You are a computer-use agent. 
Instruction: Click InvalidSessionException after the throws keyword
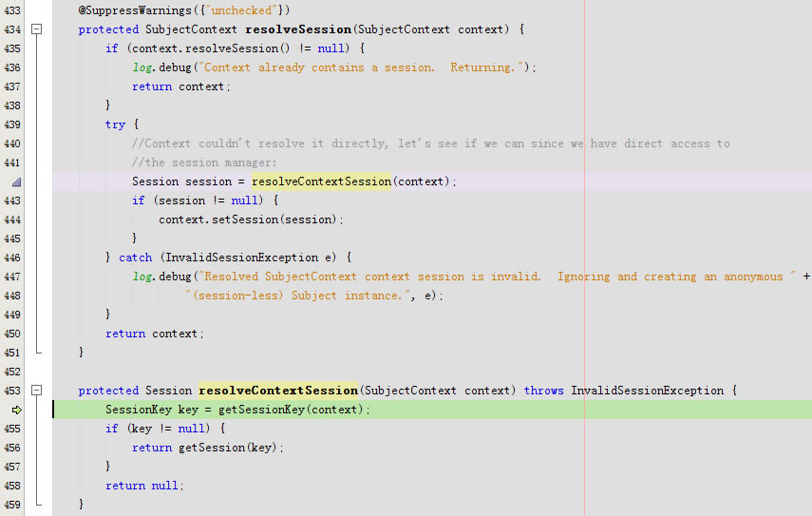click(x=648, y=391)
